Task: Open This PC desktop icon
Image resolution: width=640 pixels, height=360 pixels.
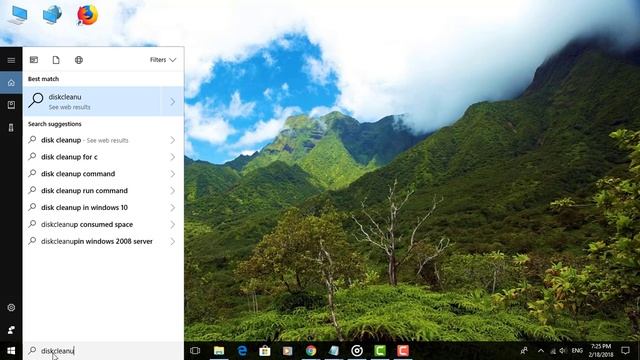Action: tap(18, 16)
